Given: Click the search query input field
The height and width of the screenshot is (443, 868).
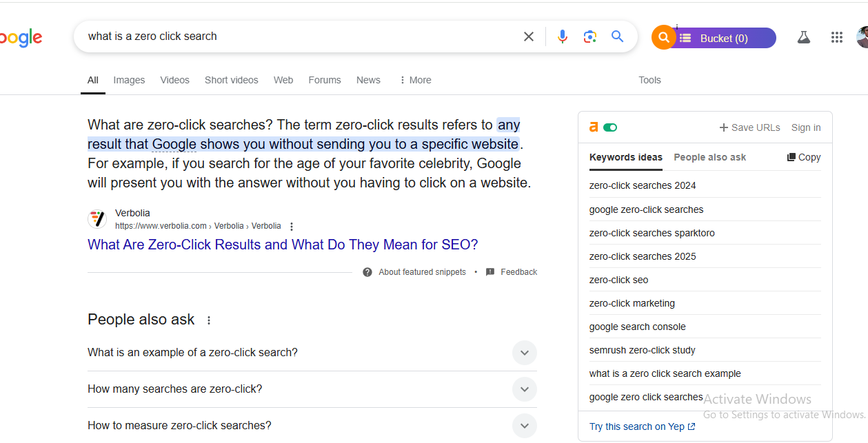Looking at the screenshot, I should 300,37.
